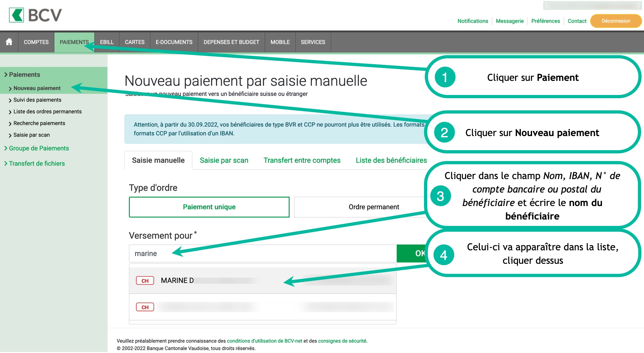Click the CH flag badge beside MARINE D
Viewport: 644px width, 353px height.
145,281
